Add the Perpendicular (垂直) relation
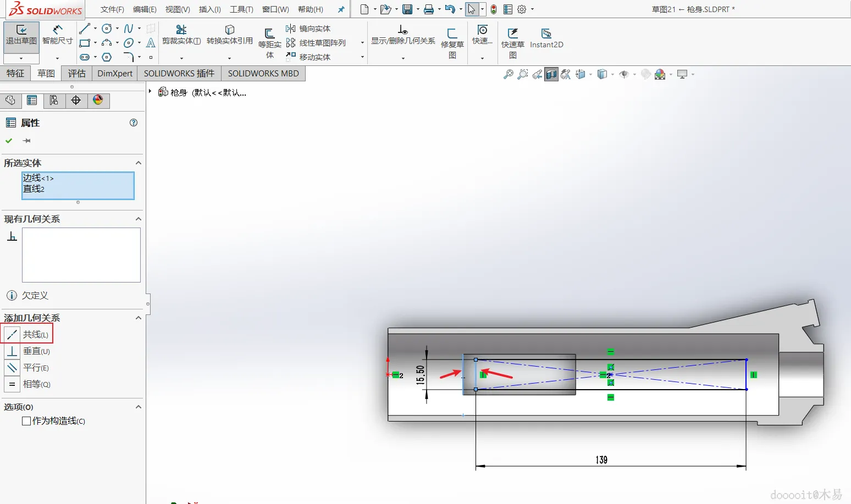 coord(27,351)
